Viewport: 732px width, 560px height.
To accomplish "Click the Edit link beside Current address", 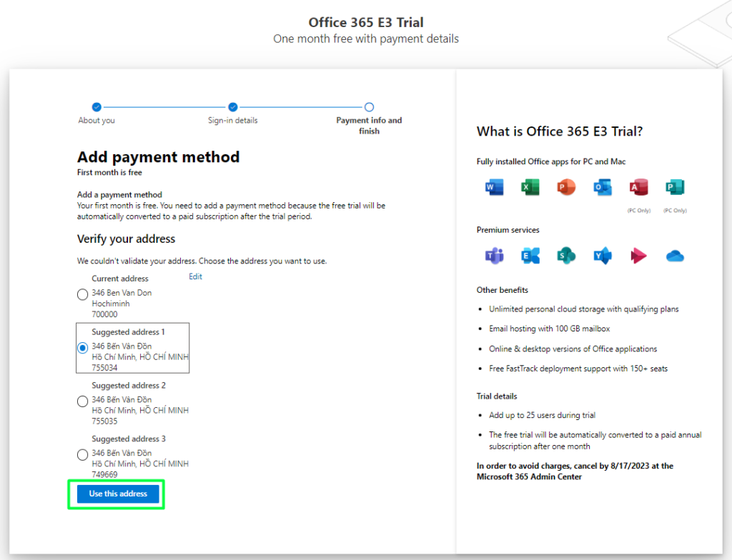I will tap(195, 276).
